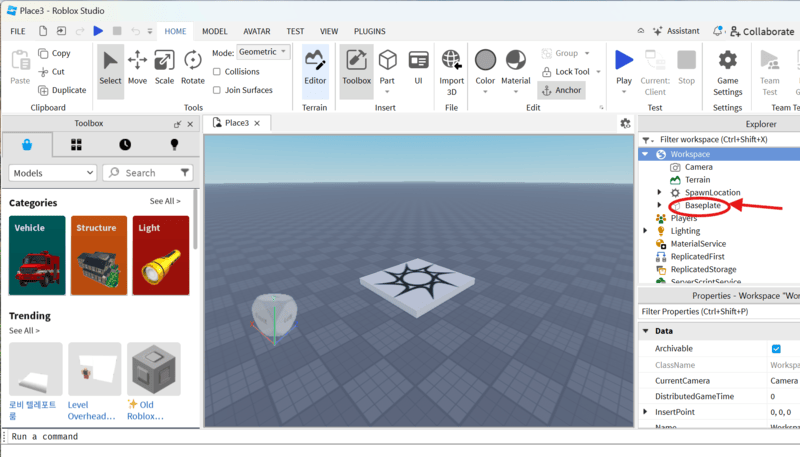The width and height of the screenshot is (800, 457).
Task: Toggle the Archivable property checkbox
Action: [x=776, y=349]
